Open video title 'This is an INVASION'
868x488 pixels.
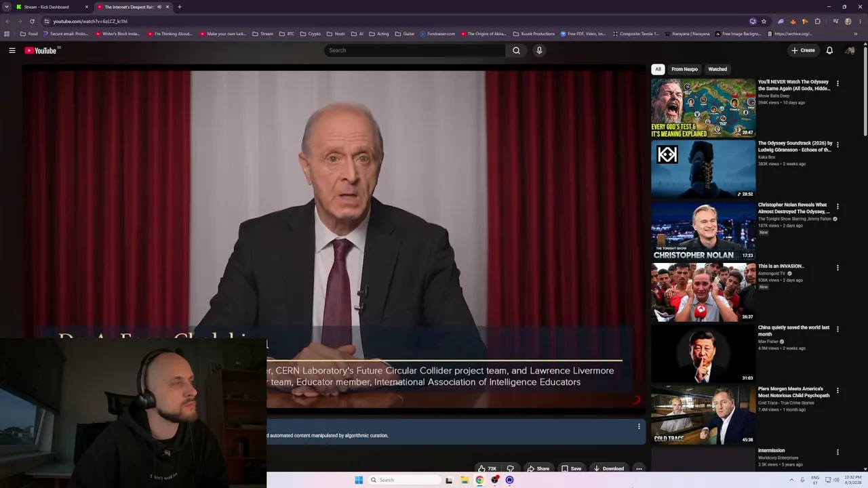coord(781,266)
